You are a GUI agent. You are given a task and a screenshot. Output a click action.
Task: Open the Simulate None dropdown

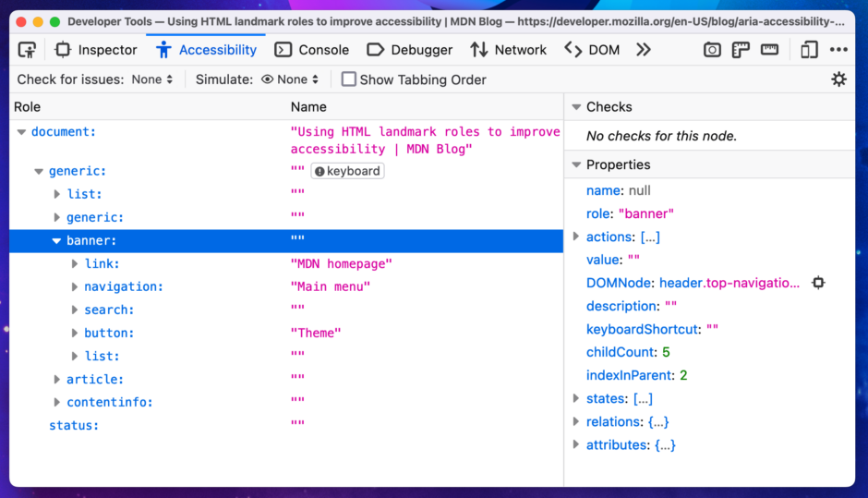pyautogui.click(x=290, y=79)
